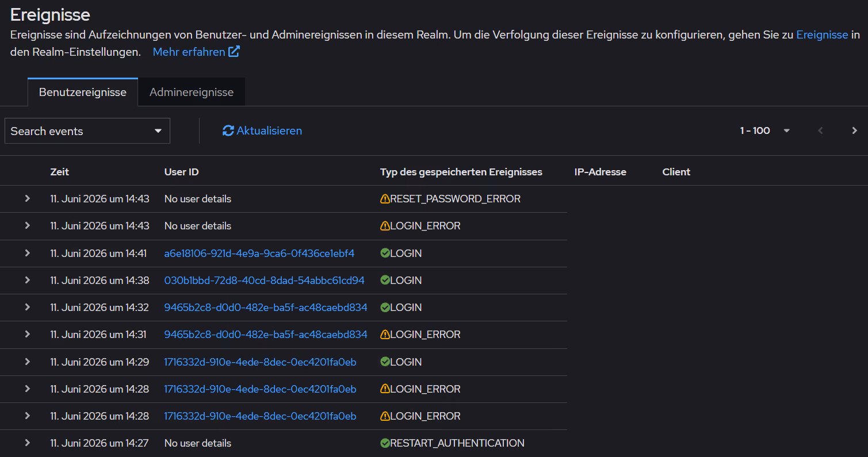Image resolution: width=868 pixels, height=457 pixels.
Task: Click the Aktualisieren button
Action: click(x=262, y=131)
